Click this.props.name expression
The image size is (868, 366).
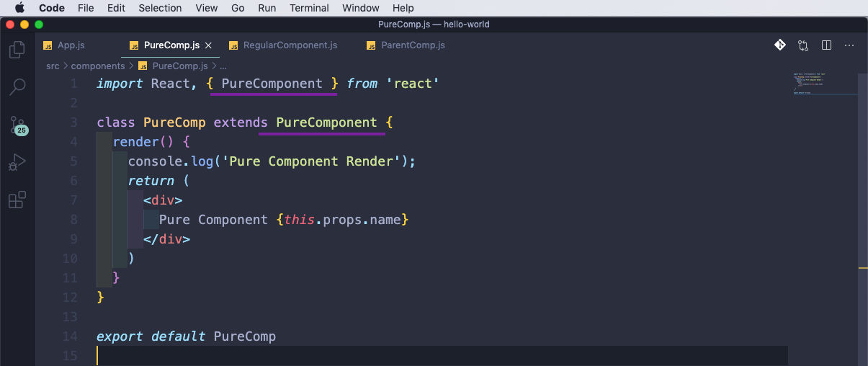(x=342, y=220)
